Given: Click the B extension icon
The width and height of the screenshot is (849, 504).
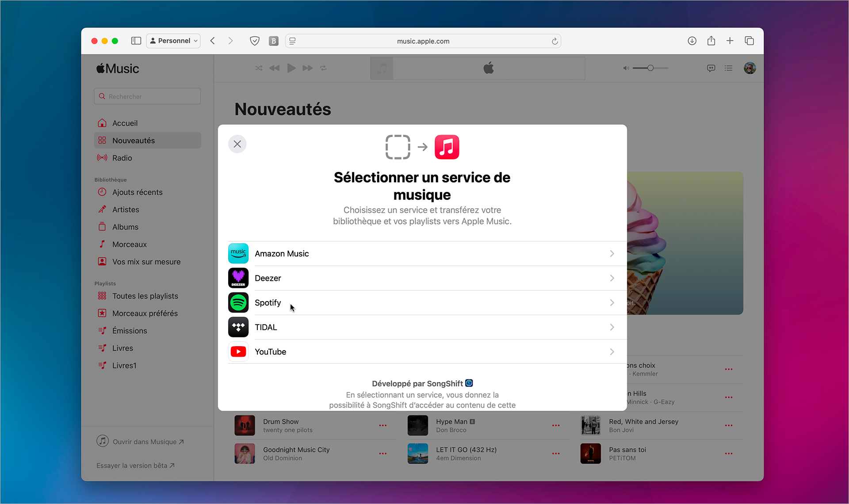Looking at the screenshot, I should (x=274, y=41).
